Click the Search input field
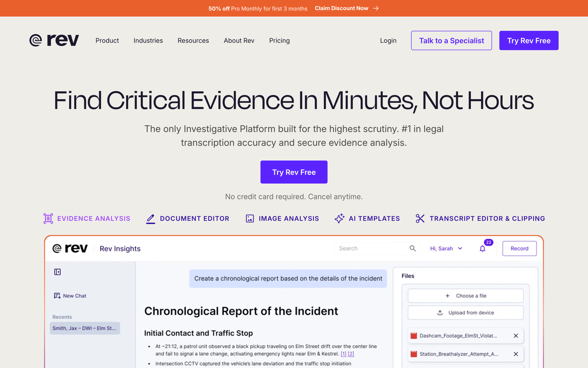The width and height of the screenshot is (588, 368). tap(377, 248)
